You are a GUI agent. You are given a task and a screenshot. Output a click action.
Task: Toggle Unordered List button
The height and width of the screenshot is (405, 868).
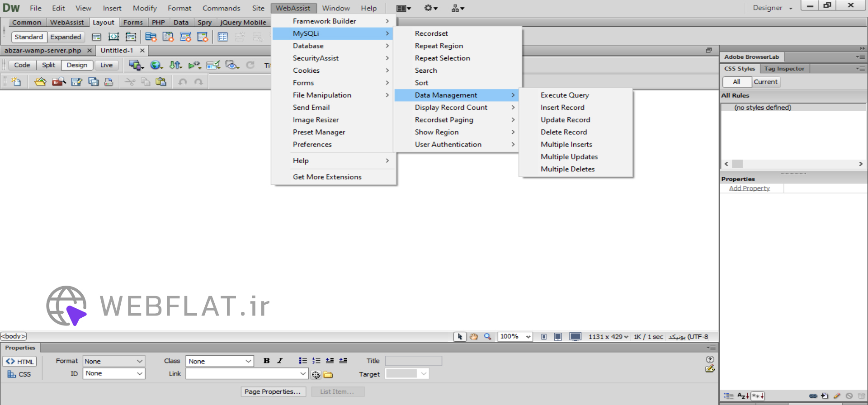(x=303, y=361)
